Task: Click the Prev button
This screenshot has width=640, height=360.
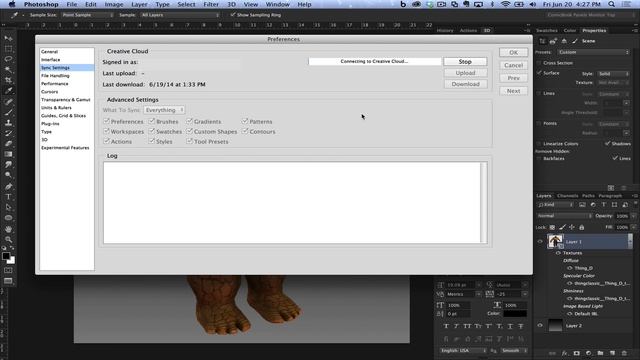Action: click(513, 78)
